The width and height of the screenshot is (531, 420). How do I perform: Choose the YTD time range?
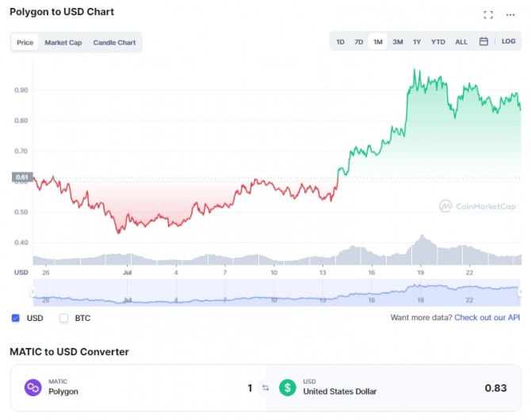[x=438, y=42]
